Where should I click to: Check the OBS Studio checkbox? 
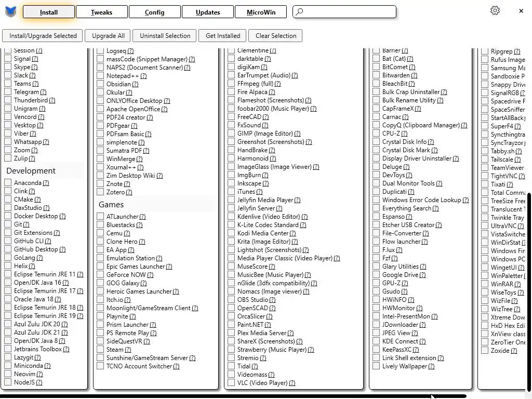(x=231, y=300)
